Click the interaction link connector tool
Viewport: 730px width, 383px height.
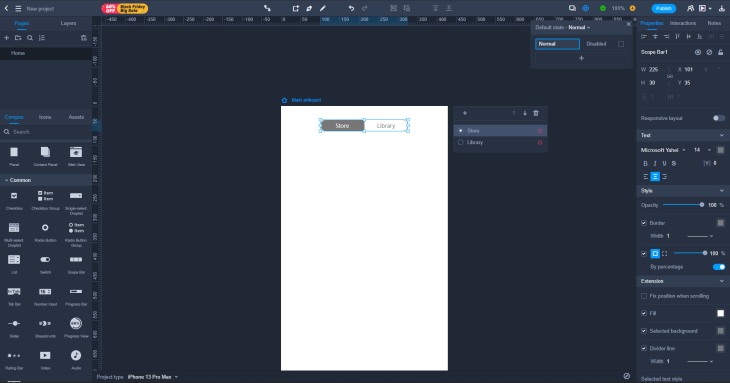point(267,8)
